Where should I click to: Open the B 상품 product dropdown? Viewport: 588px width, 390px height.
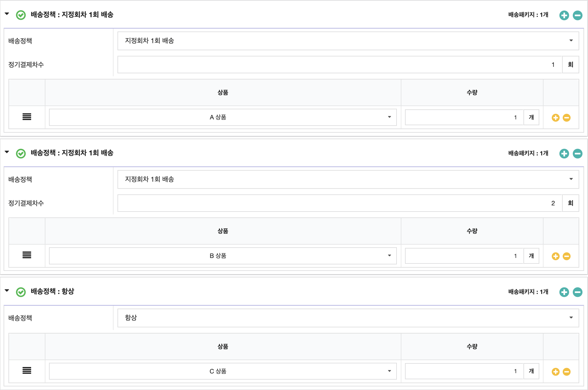point(223,256)
